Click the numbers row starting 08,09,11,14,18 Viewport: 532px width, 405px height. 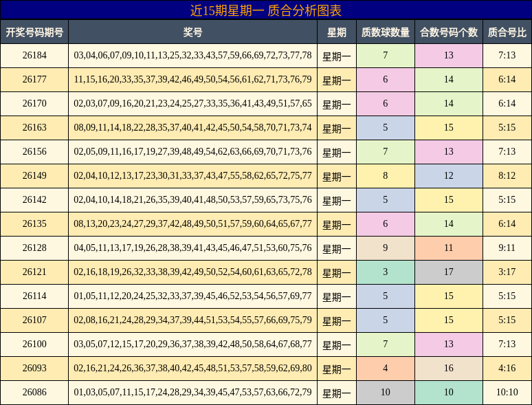[x=192, y=128]
